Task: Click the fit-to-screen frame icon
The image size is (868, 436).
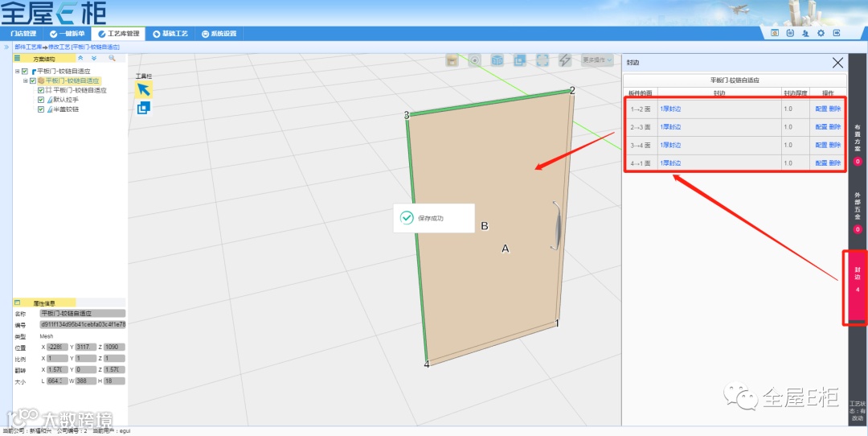Action: tap(542, 60)
